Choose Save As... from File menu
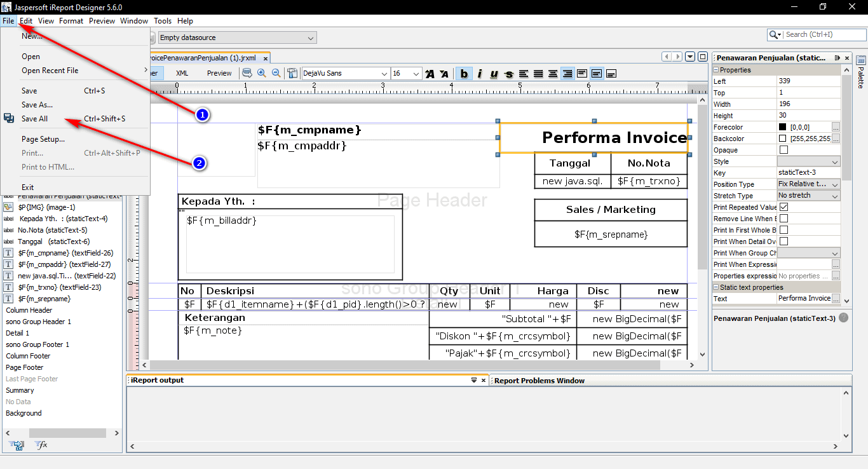The image size is (868, 469). click(x=37, y=105)
